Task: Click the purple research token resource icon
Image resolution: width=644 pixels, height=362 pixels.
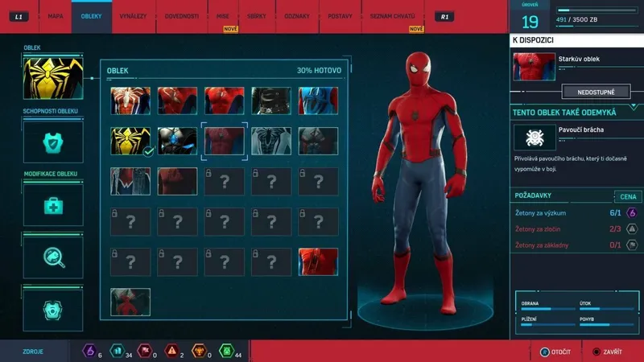Action: click(89, 352)
